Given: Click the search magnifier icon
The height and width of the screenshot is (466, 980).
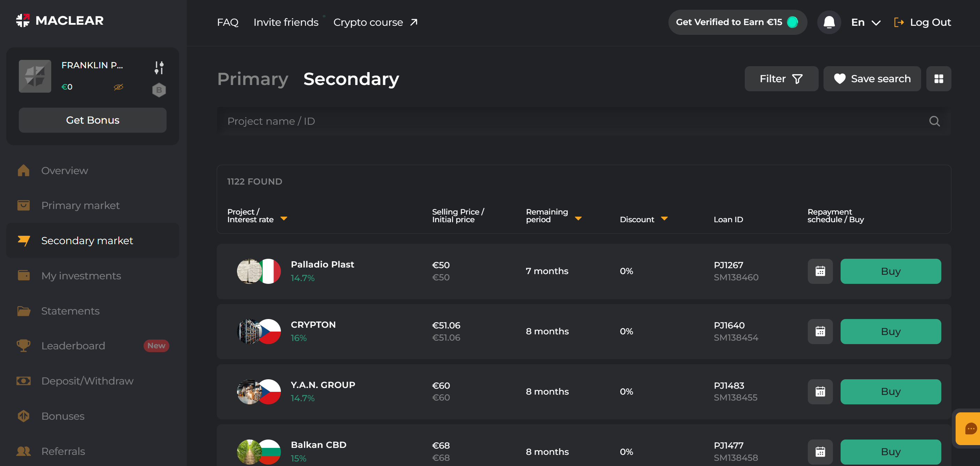Looking at the screenshot, I should [934, 121].
